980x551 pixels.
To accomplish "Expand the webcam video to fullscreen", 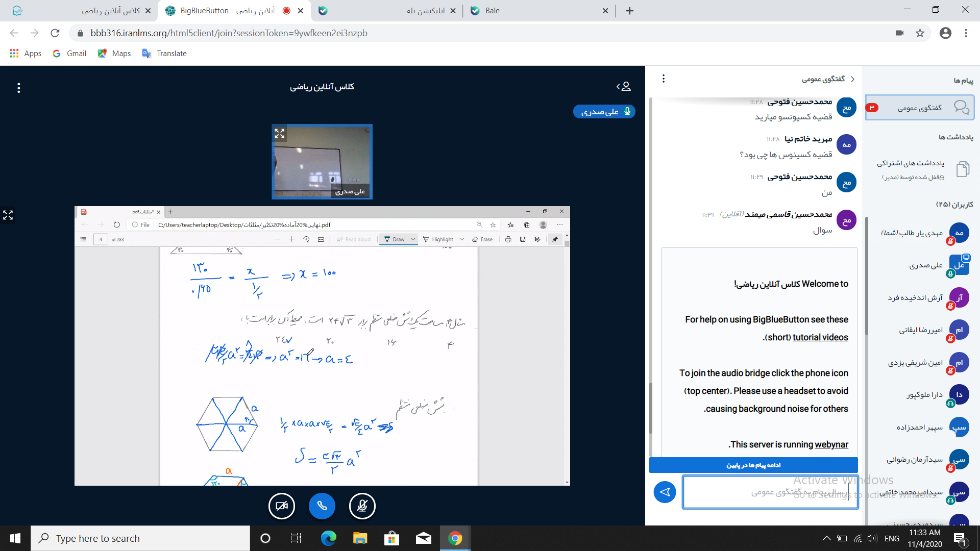I will 280,134.
